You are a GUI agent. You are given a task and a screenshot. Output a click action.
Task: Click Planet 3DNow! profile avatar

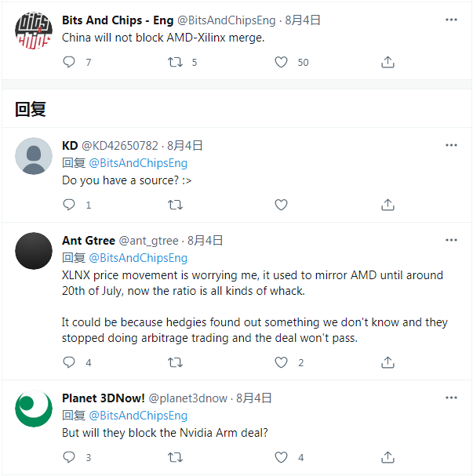tap(34, 410)
